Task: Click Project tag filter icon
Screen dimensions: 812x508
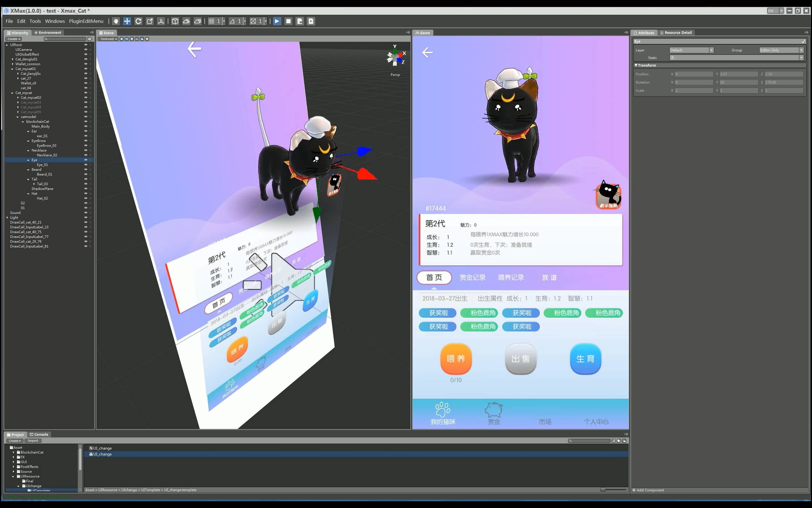Action: pos(618,441)
